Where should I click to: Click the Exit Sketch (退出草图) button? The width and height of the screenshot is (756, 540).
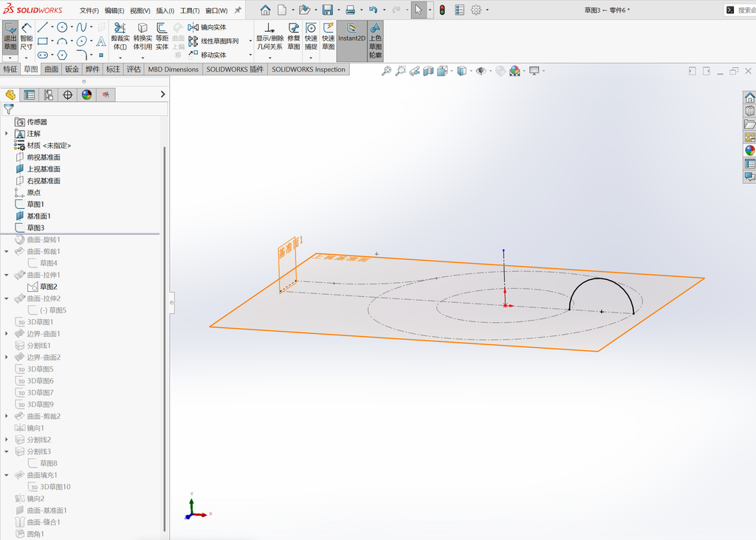(x=10, y=37)
